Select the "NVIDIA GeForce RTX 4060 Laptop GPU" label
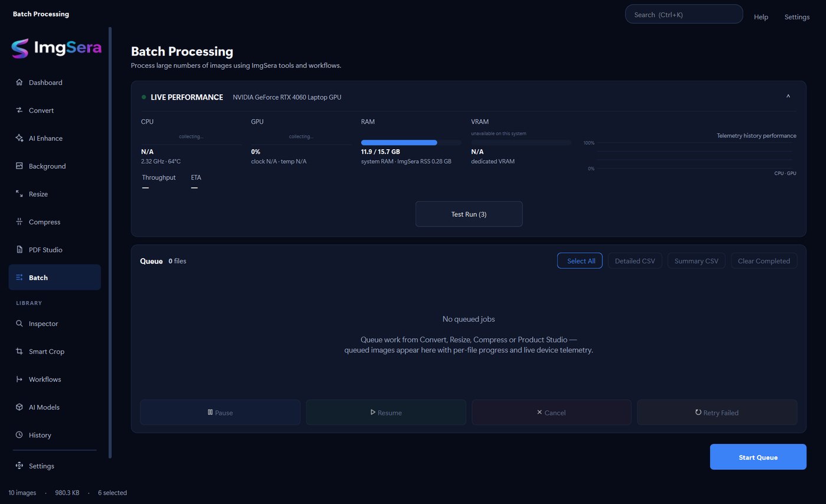Viewport: 826px width, 504px height. point(287,97)
